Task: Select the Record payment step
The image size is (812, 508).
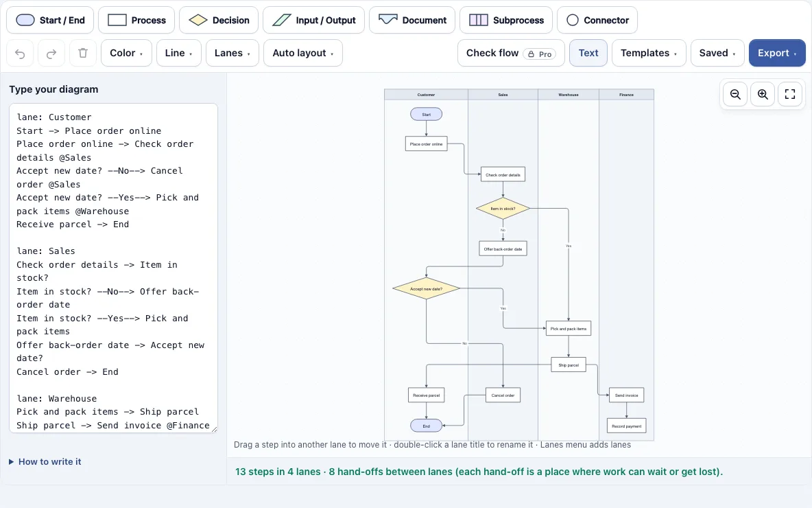Action: (x=627, y=426)
